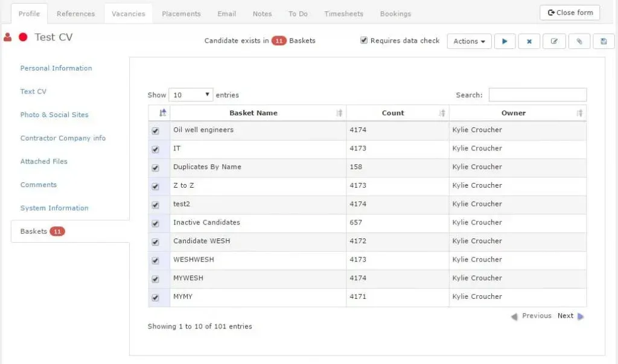Open the Bookings tab

click(x=395, y=14)
